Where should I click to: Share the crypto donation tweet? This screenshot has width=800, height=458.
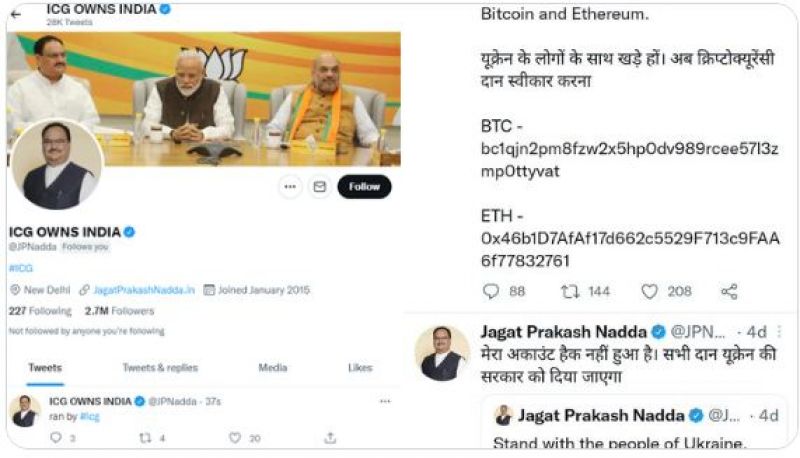[x=729, y=292]
